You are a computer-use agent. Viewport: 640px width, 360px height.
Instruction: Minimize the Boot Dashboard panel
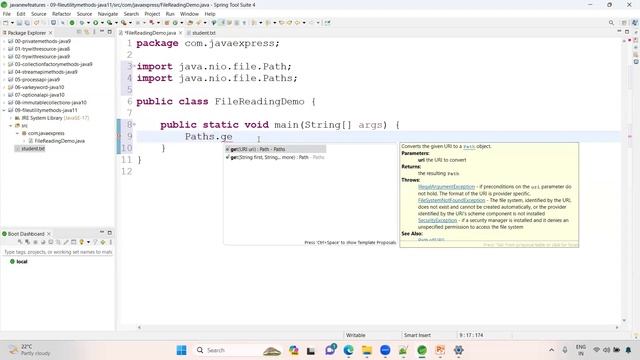[x=102, y=233]
